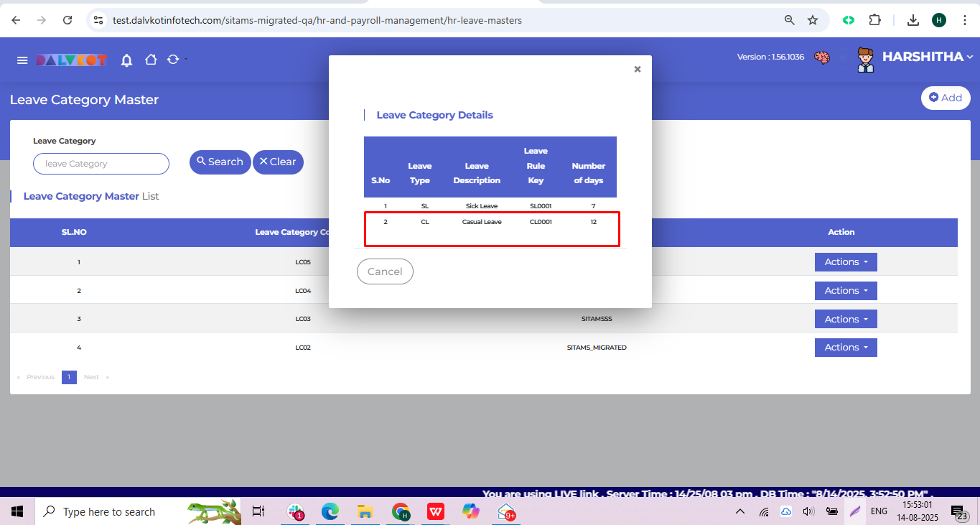980x525 pixels.
Task: Click the Search button
Action: click(x=220, y=162)
